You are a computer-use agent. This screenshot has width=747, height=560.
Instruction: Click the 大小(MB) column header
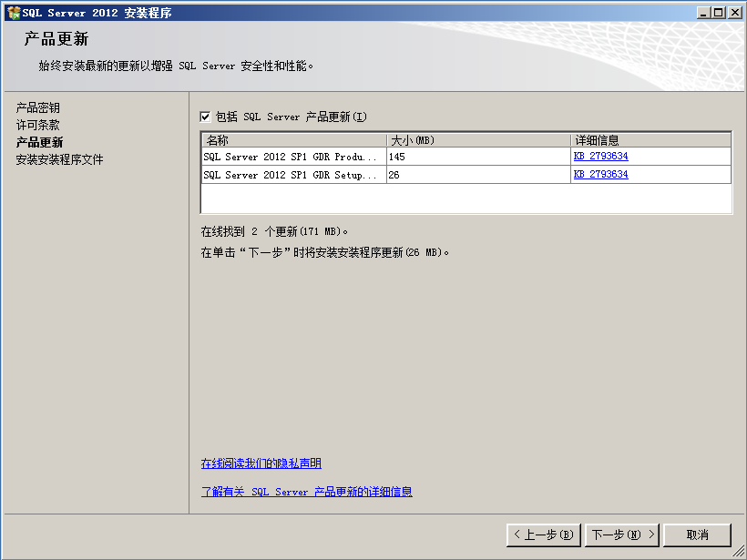[478, 140]
